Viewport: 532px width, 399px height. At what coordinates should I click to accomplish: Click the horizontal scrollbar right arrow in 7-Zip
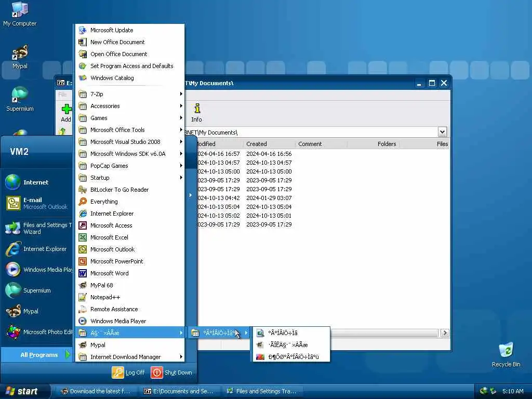445,333
